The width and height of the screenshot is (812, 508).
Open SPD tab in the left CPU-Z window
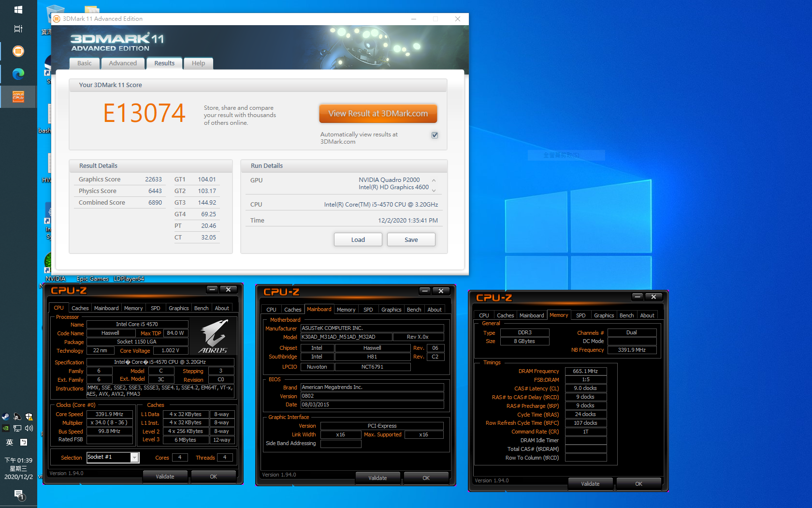[156, 308]
